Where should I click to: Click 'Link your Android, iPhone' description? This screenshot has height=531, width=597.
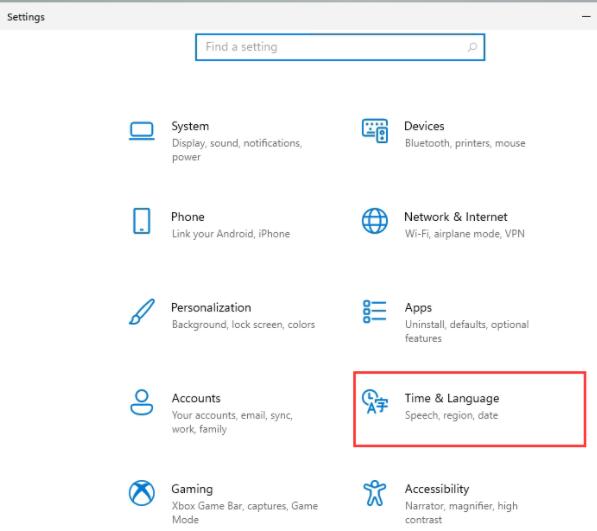point(231,234)
